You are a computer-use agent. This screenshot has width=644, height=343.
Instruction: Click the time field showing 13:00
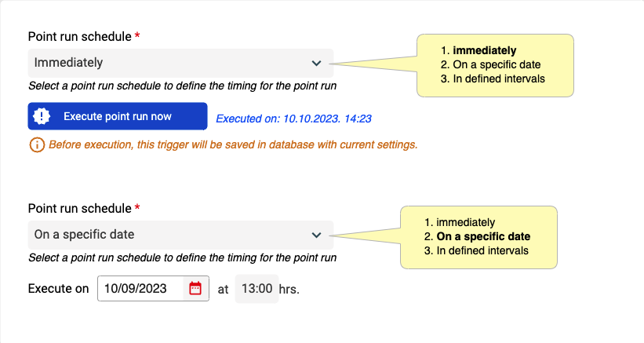(x=257, y=289)
